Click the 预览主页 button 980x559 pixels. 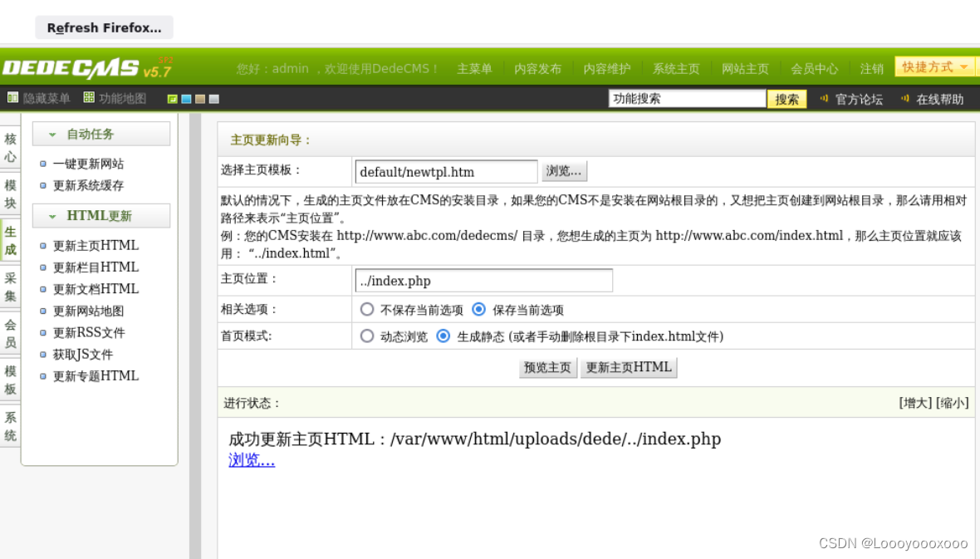click(546, 366)
